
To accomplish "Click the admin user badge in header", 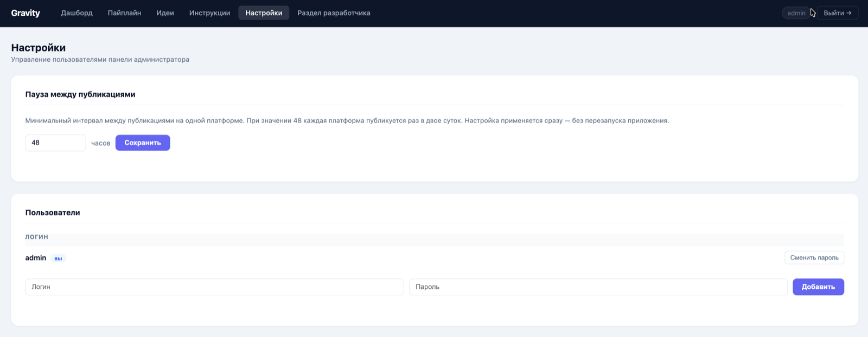I will [x=796, y=13].
